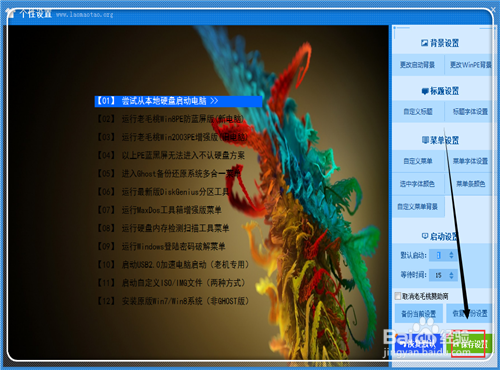Select menu entry 10 启动USB2.0加速
Viewport: 500px width, 370px height.
click(173, 265)
